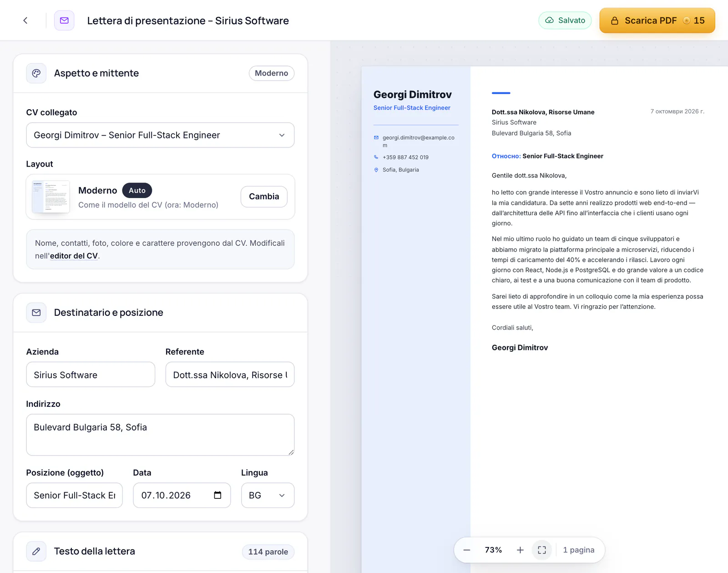Click the 07.10.2026 date field
Image resolution: width=728 pixels, height=573 pixels.
click(182, 495)
